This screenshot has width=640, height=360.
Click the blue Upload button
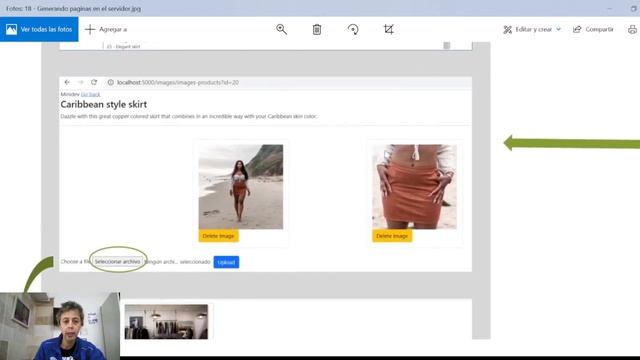point(226,262)
